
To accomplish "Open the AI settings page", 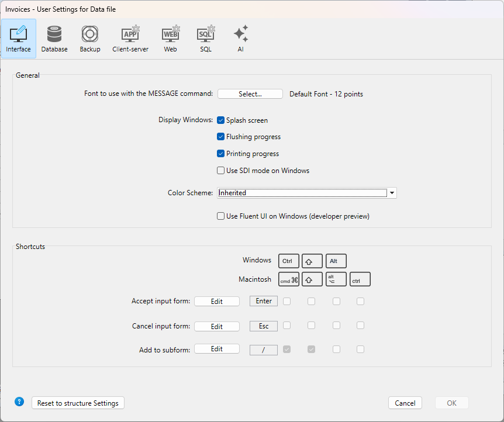I will click(240, 39).
